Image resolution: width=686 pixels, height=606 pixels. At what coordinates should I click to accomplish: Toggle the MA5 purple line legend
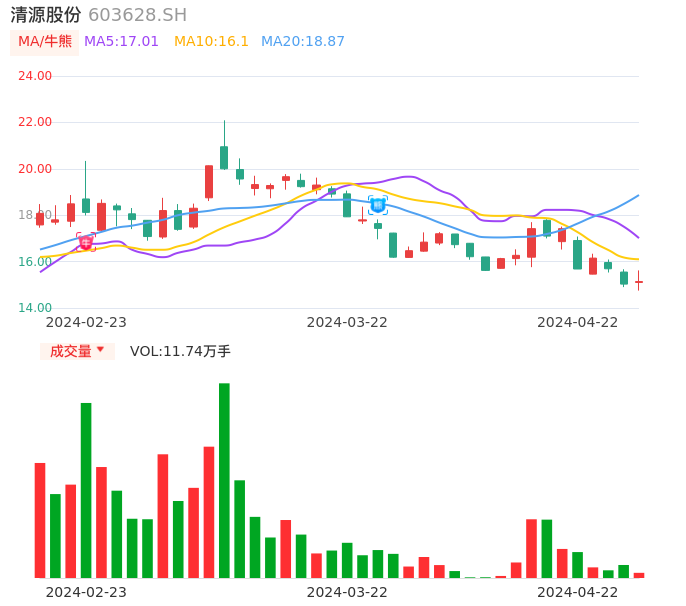[121, 42]
